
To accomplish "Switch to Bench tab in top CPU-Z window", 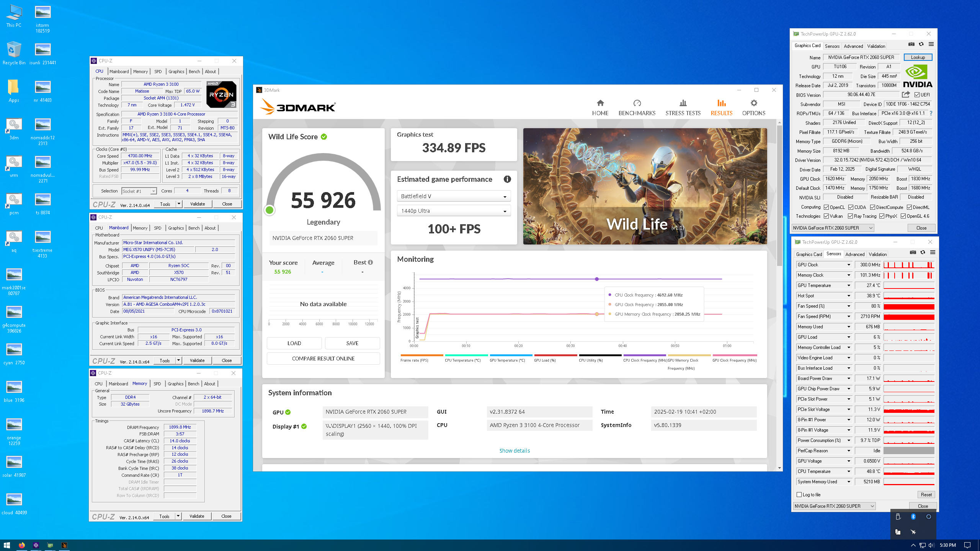I will tap(194, 72).
